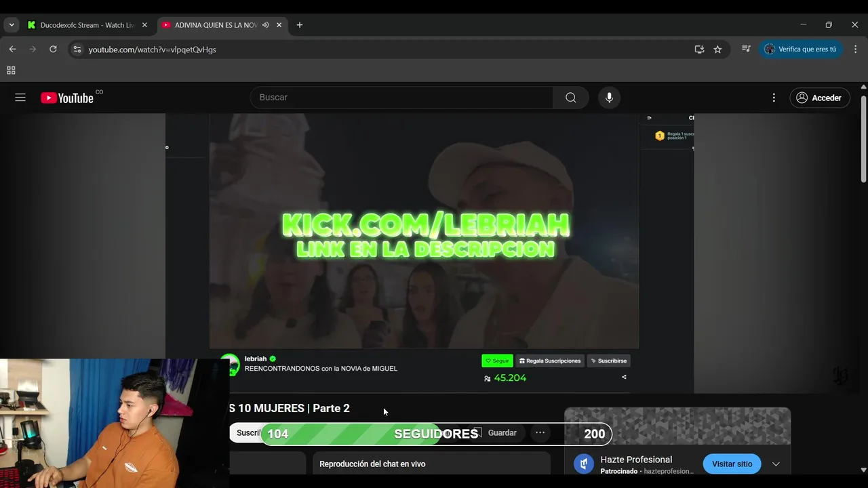Viewport: 868px width, 488px height.
Task: Click the Visitar sitio button
Action: pos(732,464)
